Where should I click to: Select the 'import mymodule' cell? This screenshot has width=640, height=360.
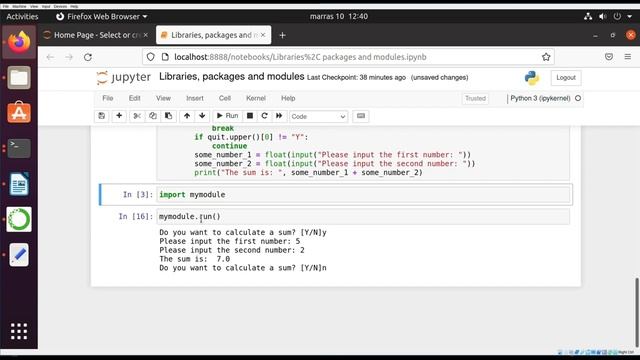363,195
